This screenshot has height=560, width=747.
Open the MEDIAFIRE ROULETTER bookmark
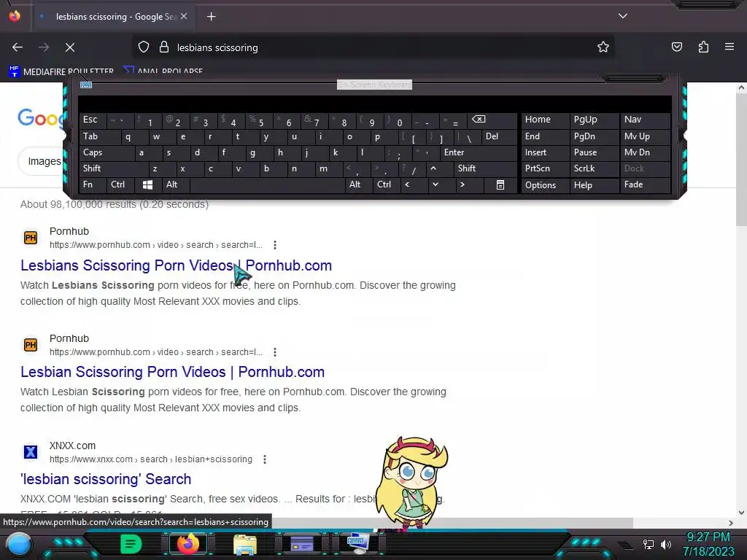click(61, 72)
